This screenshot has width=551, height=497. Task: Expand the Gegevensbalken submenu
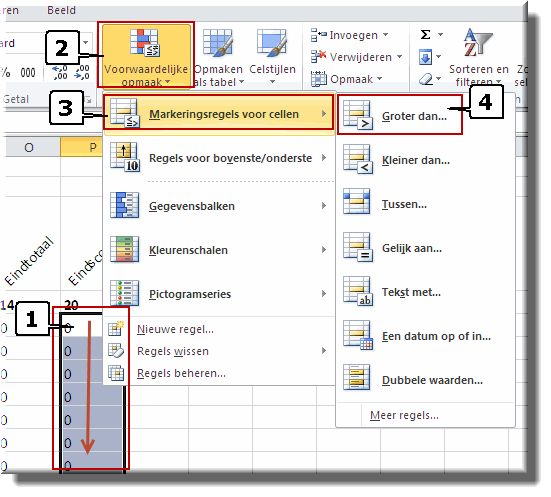tap(219, 206)
